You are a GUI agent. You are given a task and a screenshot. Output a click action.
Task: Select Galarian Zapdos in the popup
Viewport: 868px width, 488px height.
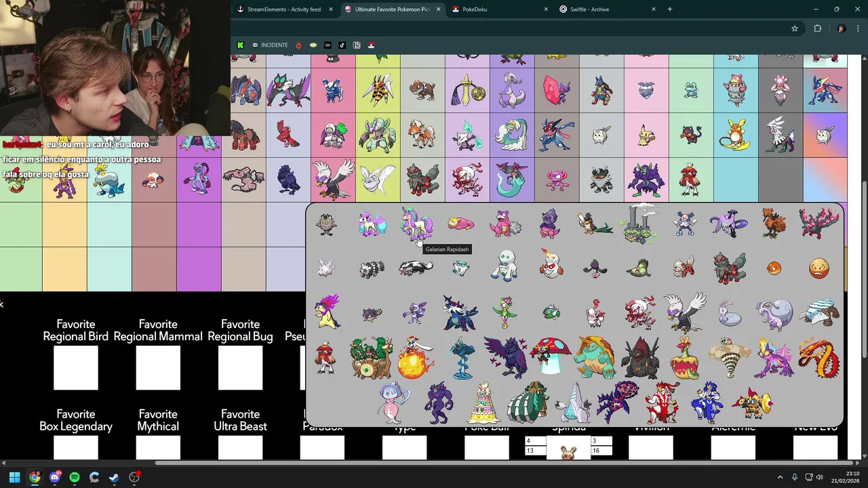pyautogui.click(x=774, y=224)
